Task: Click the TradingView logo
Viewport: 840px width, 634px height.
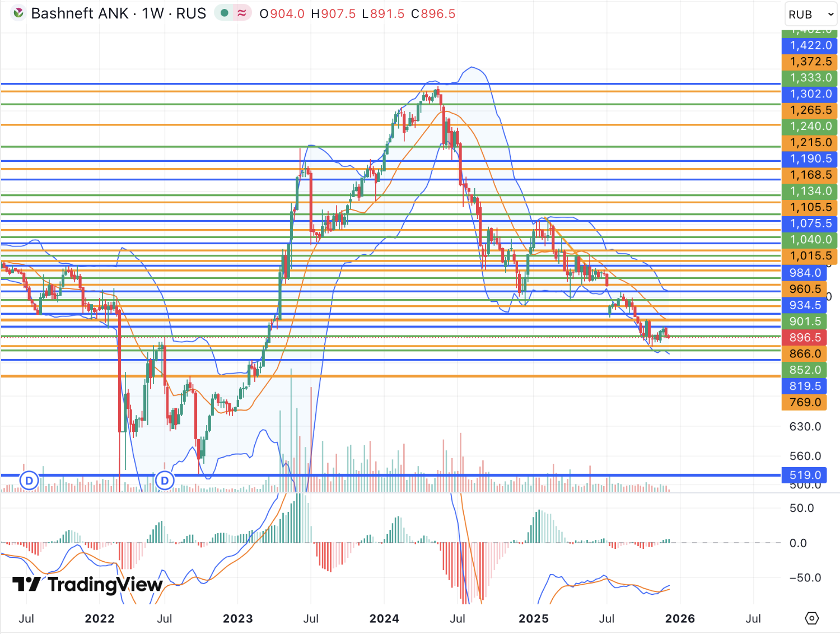Action: (x=87, y=584)
